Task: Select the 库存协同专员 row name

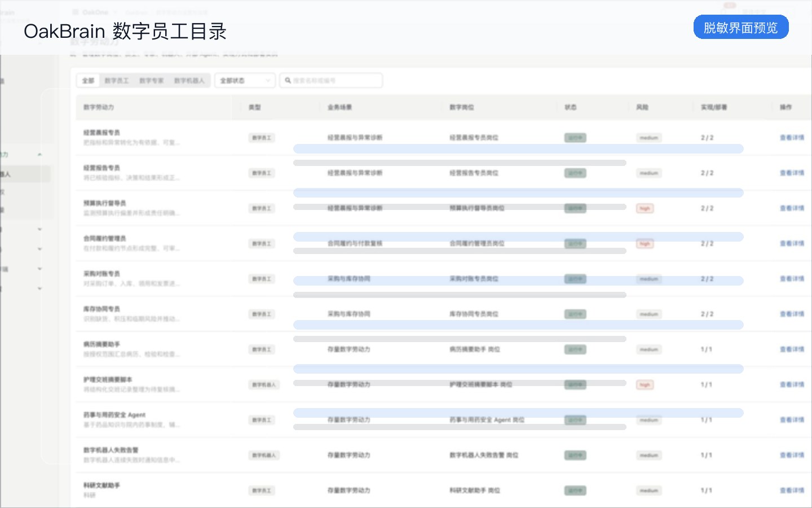Action: (101, 309)
